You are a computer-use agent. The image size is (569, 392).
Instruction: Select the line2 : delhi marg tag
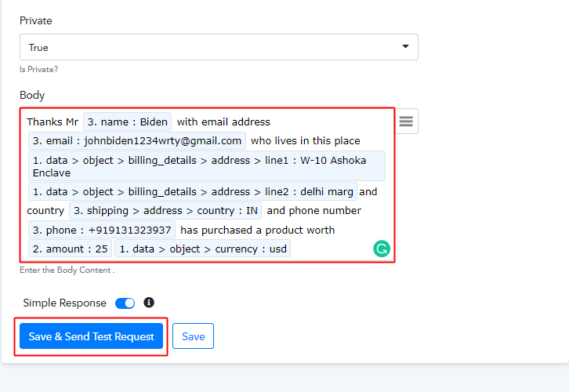193,191
